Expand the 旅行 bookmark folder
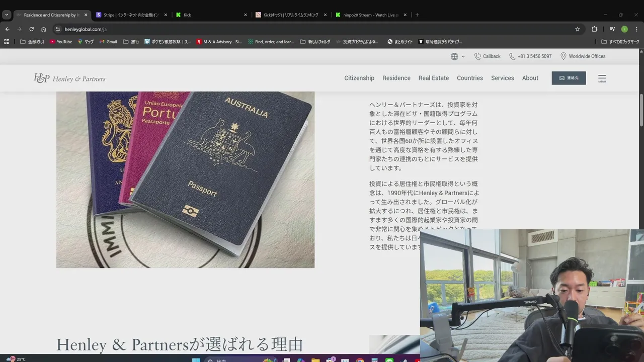The image size is (644, 362). [x=131, y=42]
